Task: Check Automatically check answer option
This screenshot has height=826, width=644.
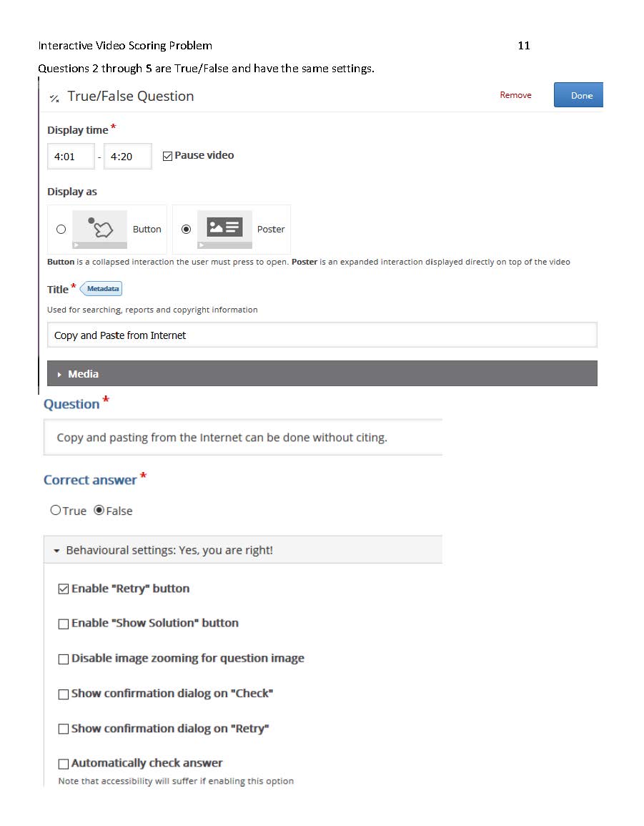Action: 63,764
